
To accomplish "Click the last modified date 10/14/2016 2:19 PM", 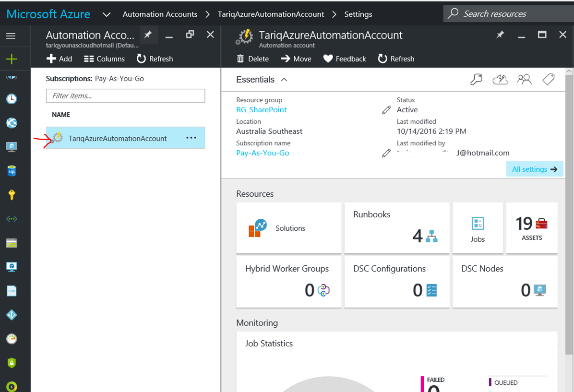I will pos(431,131).
